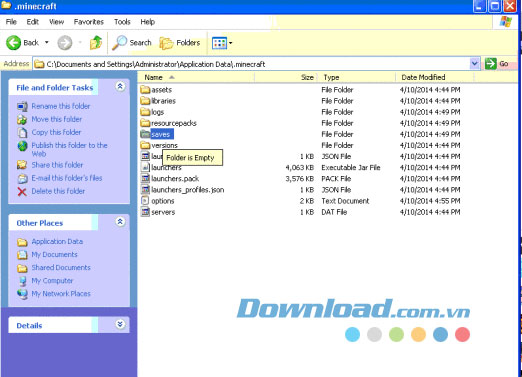Click Publish this folder to the Web
522x377 pixels.
[69, 149]
